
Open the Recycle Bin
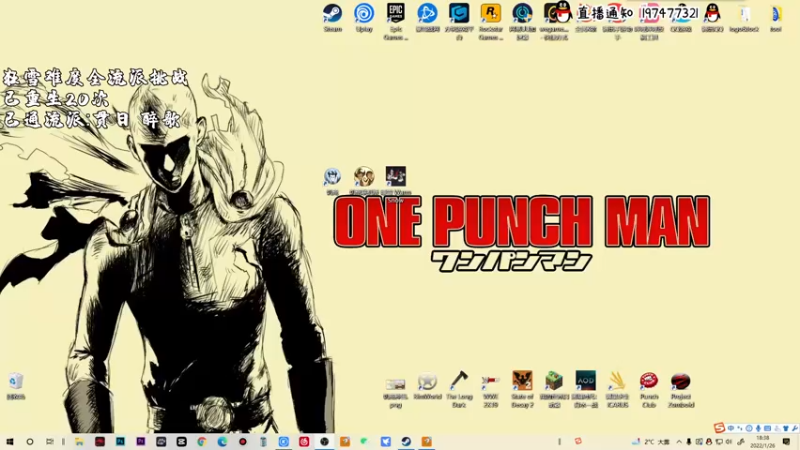16,386
